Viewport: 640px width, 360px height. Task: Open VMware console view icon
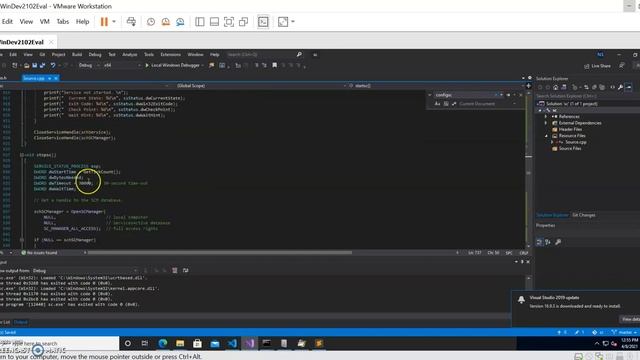pos(263,22)
